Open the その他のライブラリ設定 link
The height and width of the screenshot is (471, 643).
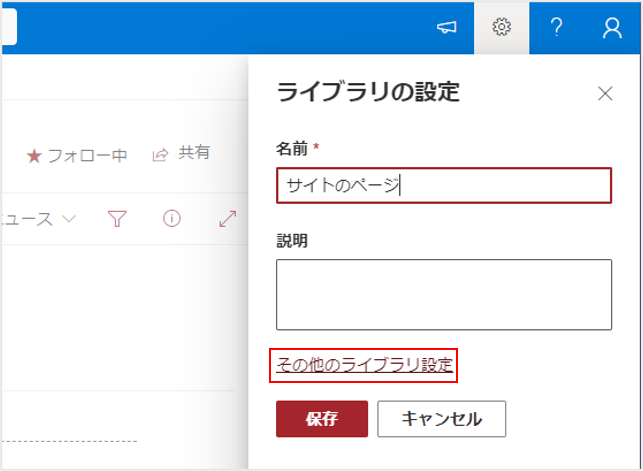pos(363,366)
